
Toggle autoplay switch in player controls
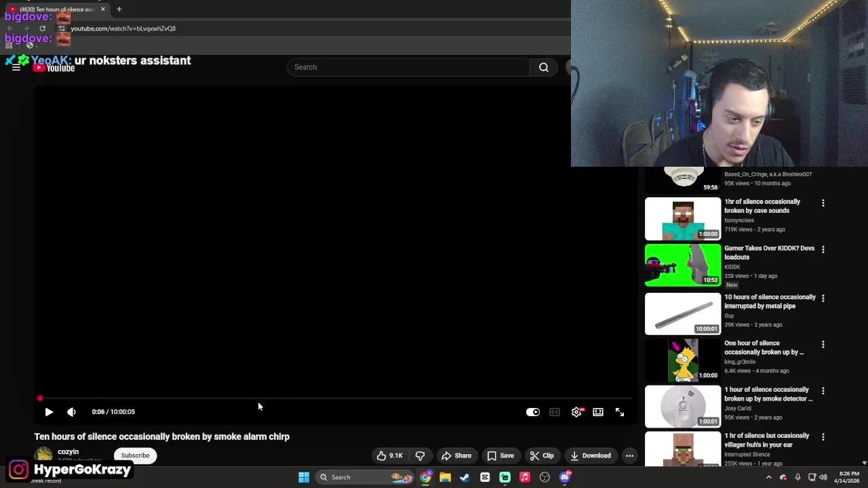point(533,411)
